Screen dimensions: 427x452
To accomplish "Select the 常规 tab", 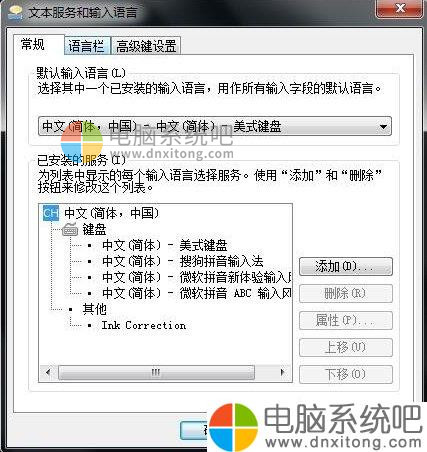I will click(33, 44).
